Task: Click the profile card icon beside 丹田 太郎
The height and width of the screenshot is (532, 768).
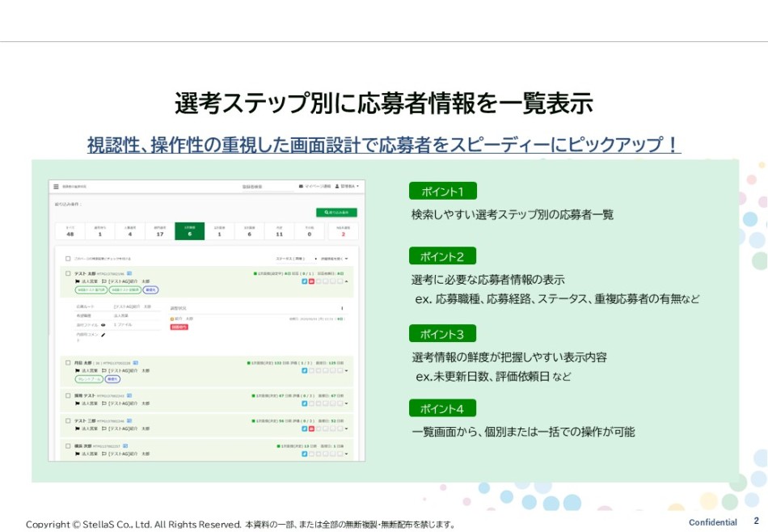Action: (x=136, y=363)
